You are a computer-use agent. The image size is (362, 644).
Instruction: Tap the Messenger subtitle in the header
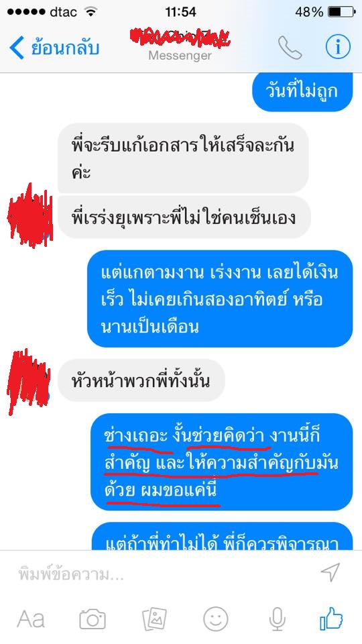click(180, 55)
